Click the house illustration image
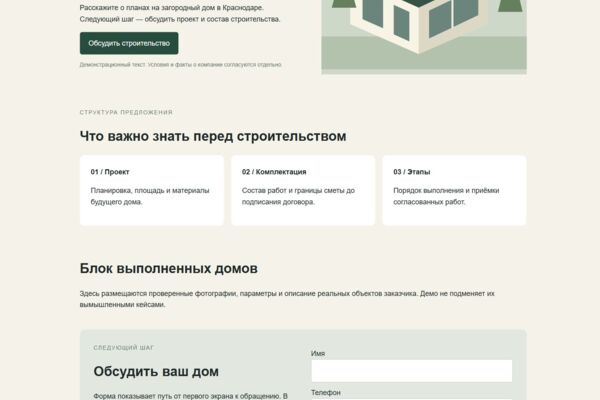This screenshot has width=600, height=400. pos(424,35)
